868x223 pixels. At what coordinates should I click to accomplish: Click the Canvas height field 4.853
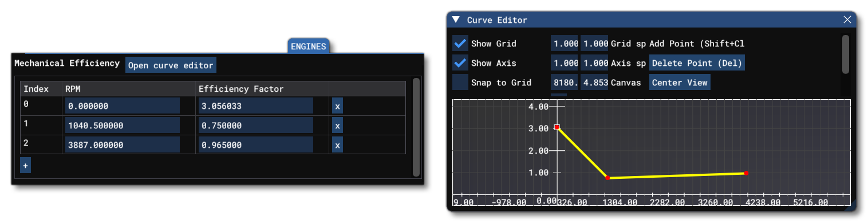tap(594, 83)
